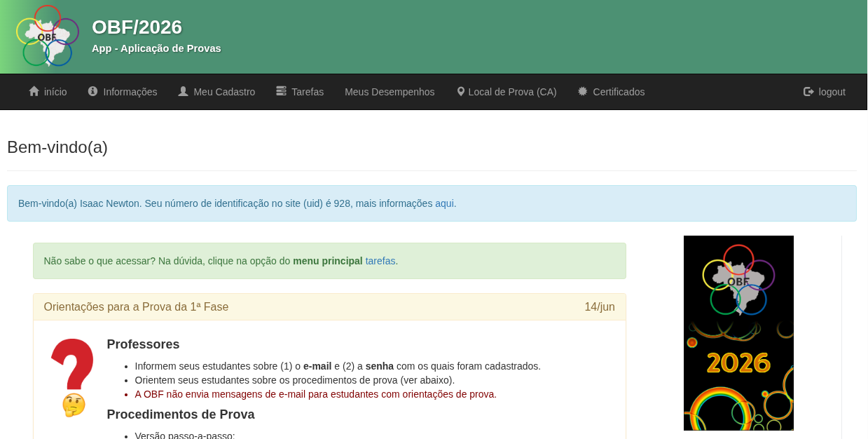Screen dimensions: 868x439
Task: Click the OBF 2026 banner image
Action: click(738, 333)
